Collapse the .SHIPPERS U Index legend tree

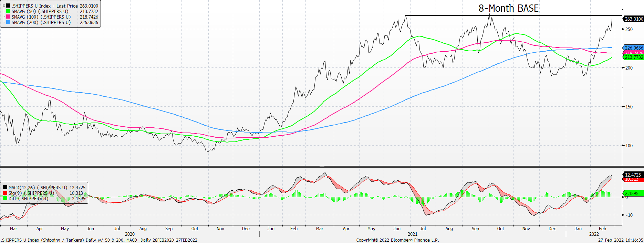4,6
